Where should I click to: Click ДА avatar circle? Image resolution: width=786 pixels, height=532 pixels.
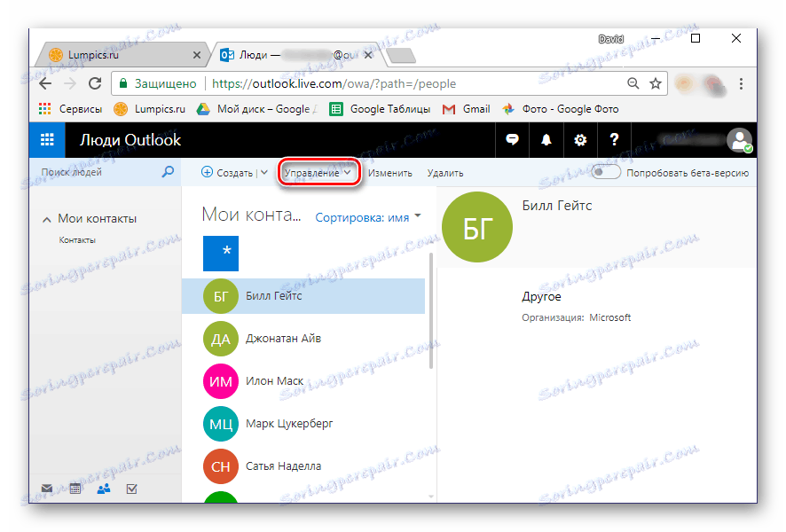(x=221, y=339)
